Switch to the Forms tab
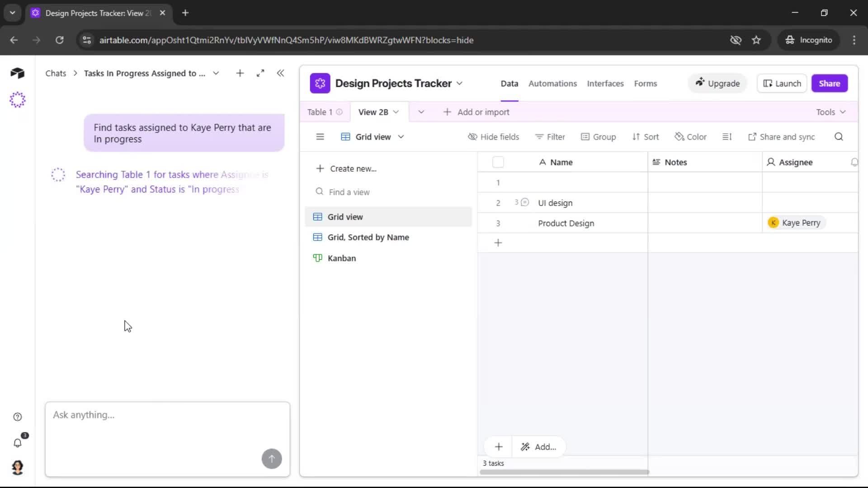Image resolution: width=868 pixels, height=488 pixels. (645, 84)
